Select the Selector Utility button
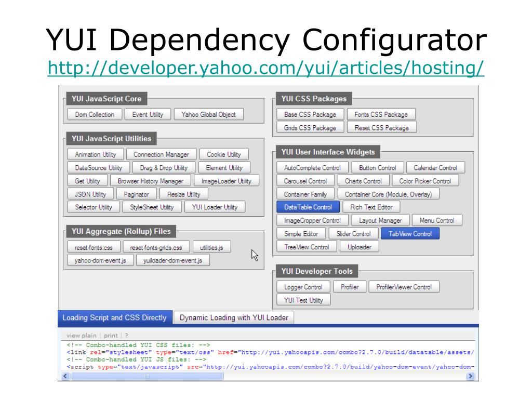 point(94,207)
